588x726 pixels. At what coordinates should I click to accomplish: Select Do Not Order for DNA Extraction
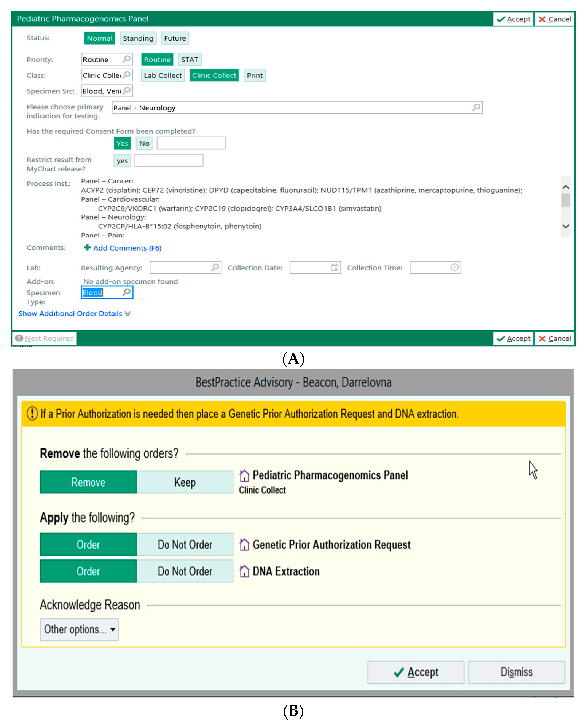185,571
